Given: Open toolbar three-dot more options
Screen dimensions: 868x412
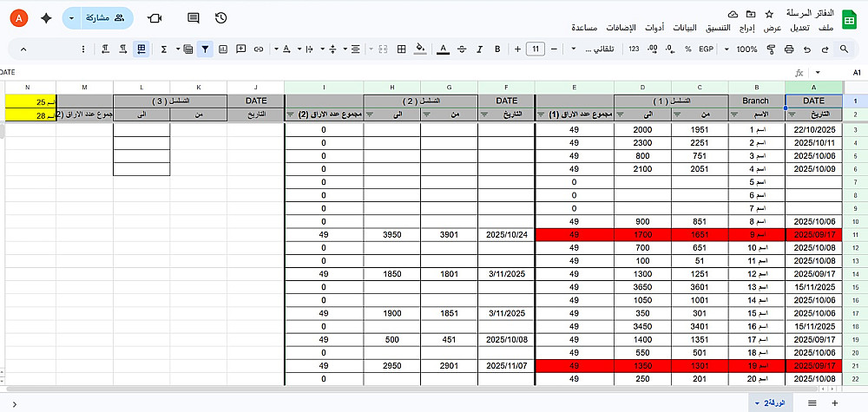Looking at the screenshot, I should point(83,49).
